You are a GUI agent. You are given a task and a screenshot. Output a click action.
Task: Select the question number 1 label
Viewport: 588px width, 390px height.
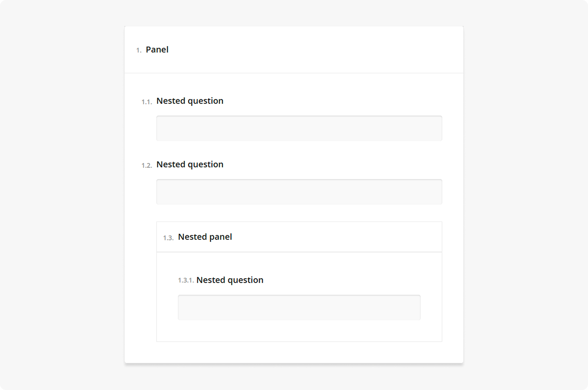click(x=138, y=50)
